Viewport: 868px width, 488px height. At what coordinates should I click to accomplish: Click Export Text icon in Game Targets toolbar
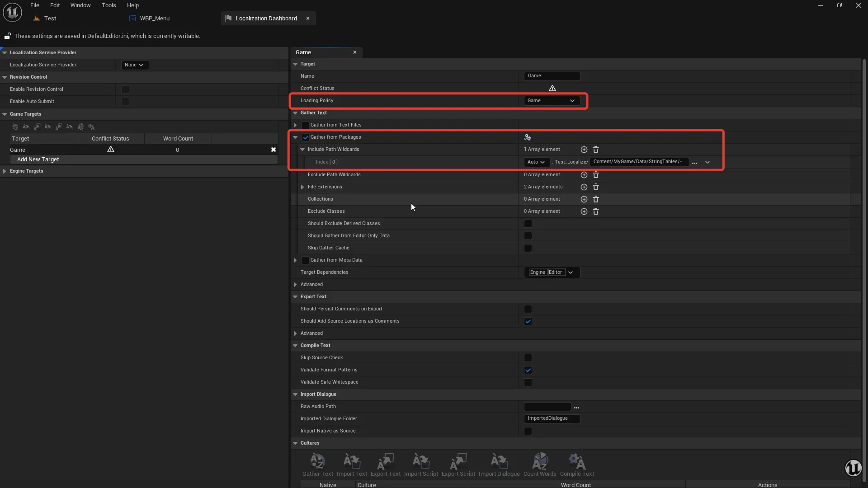coord(37,127)
